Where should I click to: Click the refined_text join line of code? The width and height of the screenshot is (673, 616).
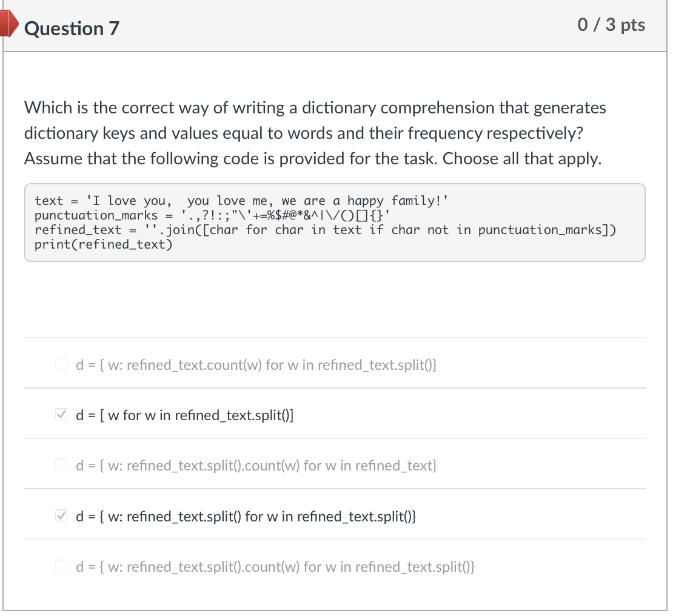[x=325, y=229]
